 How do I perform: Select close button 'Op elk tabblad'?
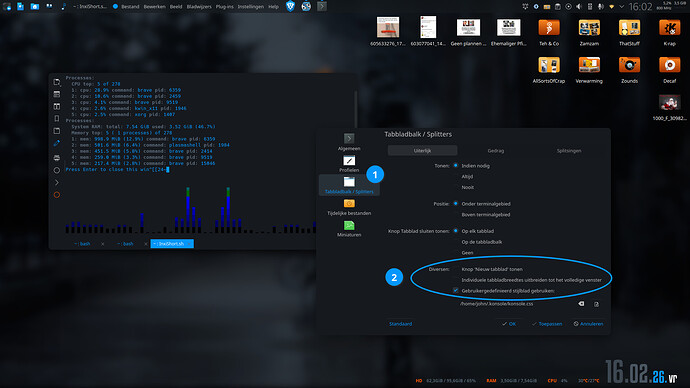tap(473, 231)
